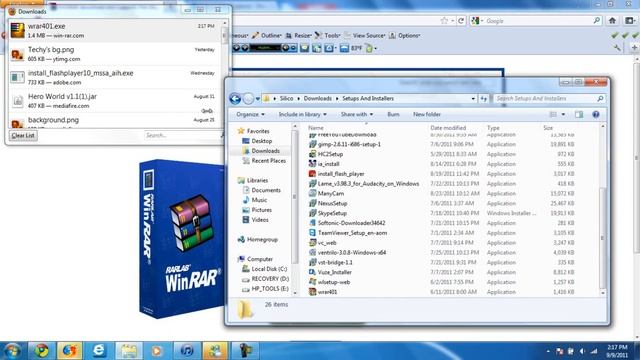Sort files by the Name column header
The image size is (640, 360).
coord(316,128)
